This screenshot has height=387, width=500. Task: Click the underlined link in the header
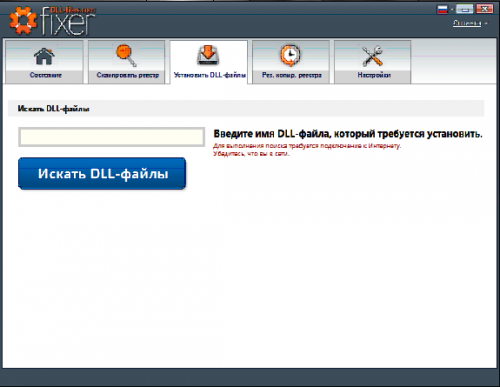point(467,23)
